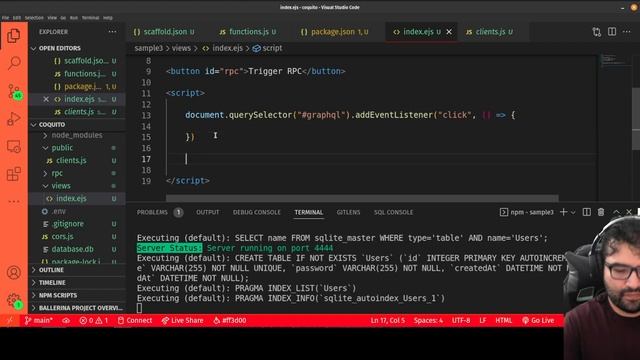This screenshot has width=640, height=360.
Task: Open remote window indicator in status bar
Action: point(10,320)
